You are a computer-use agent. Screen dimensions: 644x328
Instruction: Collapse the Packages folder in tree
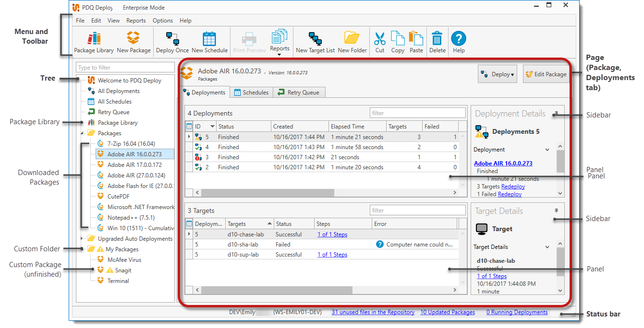[x=82, y=133]
